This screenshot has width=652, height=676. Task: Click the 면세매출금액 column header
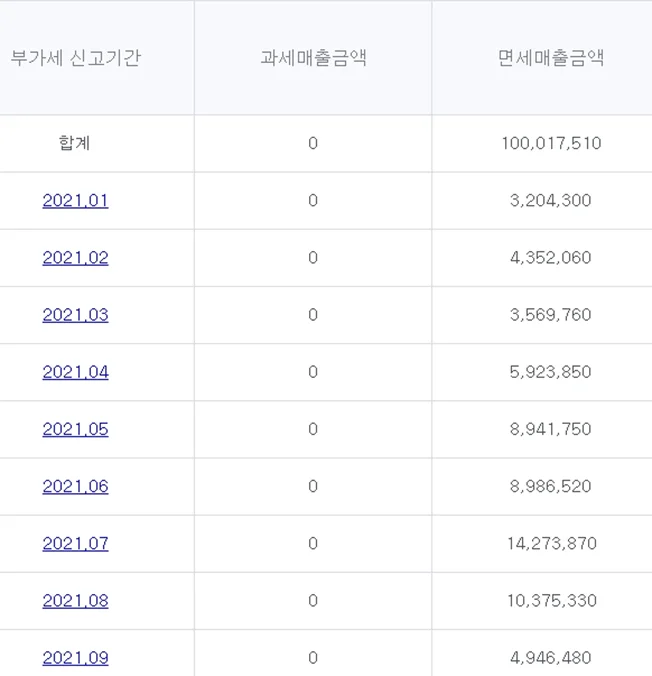[x=550, y=58]
